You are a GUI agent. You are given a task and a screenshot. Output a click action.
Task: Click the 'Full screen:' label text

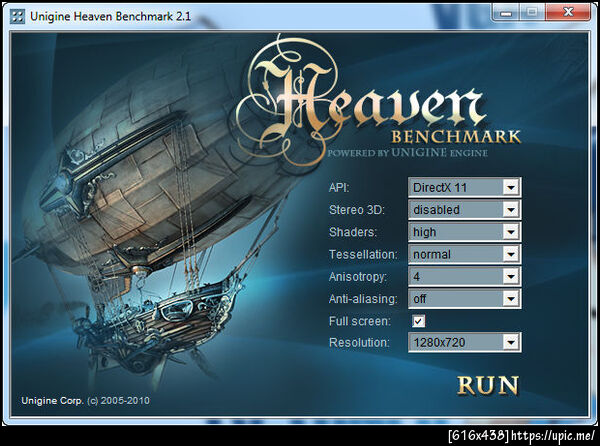point(360,321)
